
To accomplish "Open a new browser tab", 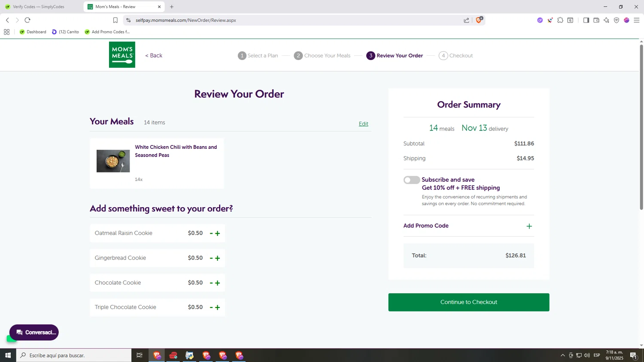I will [172, 7].
